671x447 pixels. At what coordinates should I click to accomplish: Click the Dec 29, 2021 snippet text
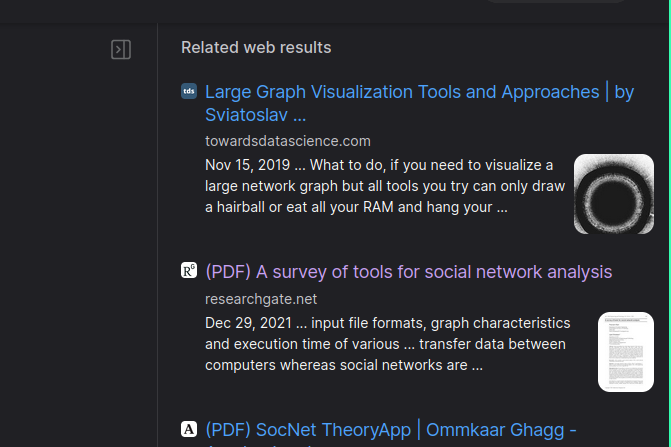coord(388,344)
